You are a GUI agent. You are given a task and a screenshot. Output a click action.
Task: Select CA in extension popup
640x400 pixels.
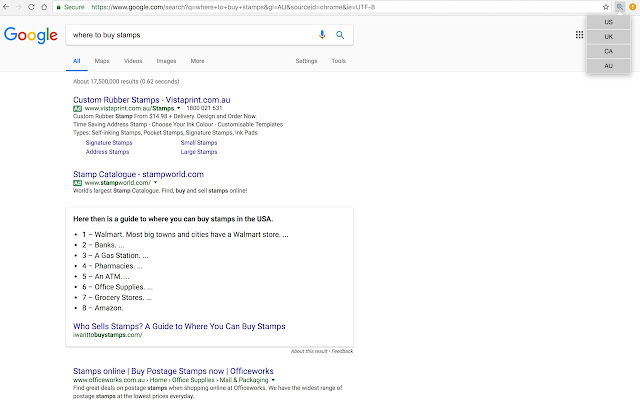[609, 51]
